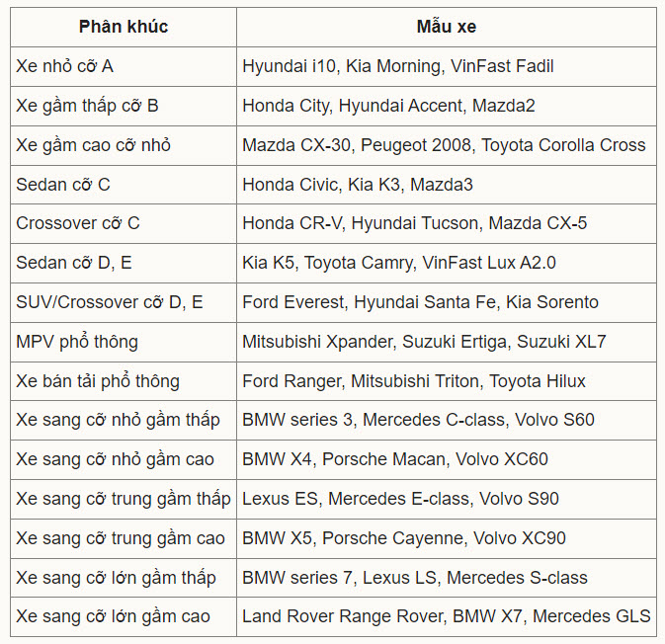This screenshot has width=665, height=644.
Task: Select the "Xe sang cỡ trung gầm thấp" cell
Action: pyautogui.click(x=124, y=499)
